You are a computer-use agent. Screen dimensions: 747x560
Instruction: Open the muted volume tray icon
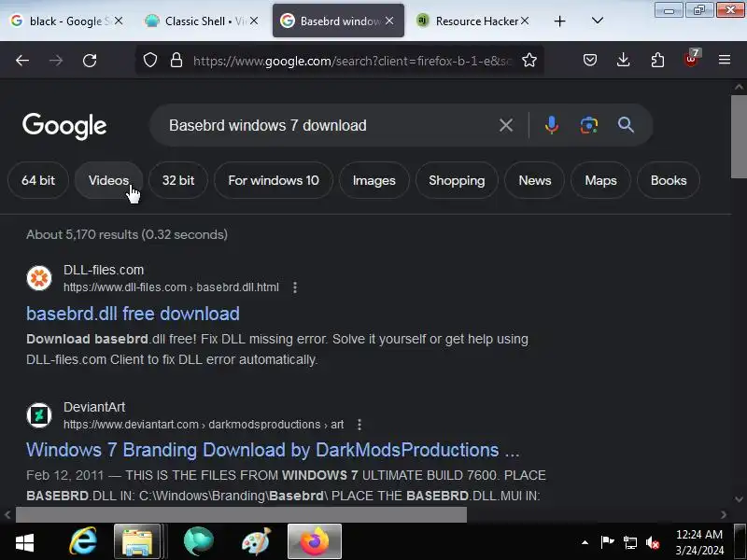(653, 542)
